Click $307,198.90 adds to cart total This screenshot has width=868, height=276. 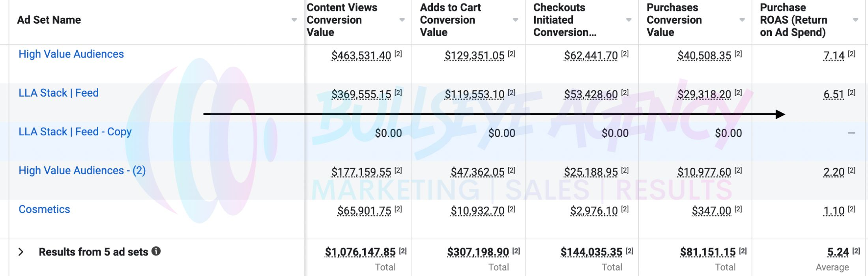click(x=478, y=252)
